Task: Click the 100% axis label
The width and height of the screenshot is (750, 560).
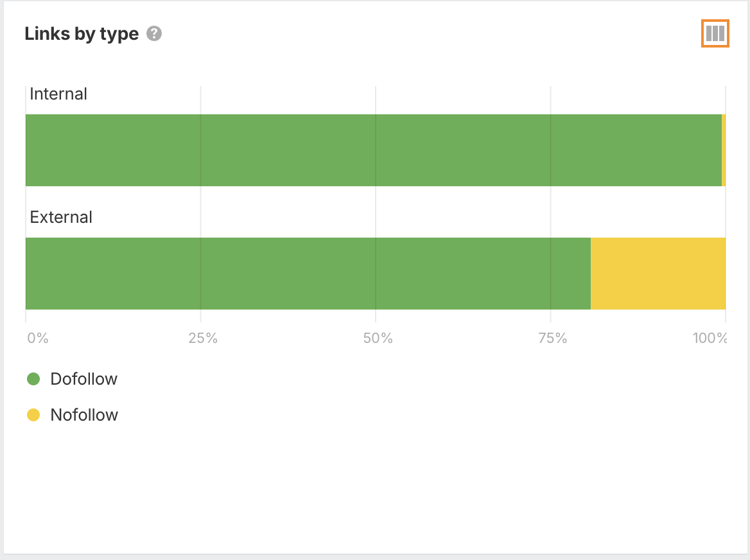Action: (710, 338)
